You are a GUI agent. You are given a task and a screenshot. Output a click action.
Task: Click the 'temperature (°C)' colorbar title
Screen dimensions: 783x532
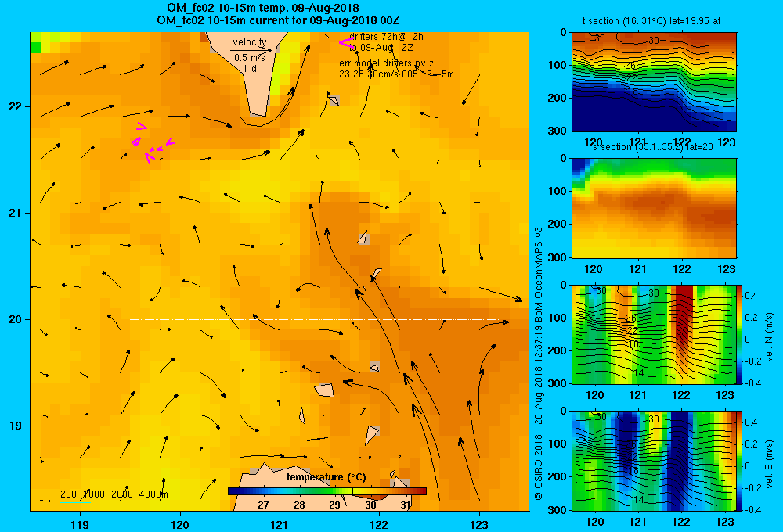(326, 477)
